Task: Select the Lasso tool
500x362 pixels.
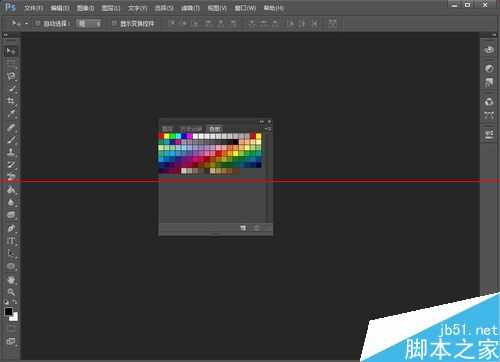Action: [x=11, y=76]
